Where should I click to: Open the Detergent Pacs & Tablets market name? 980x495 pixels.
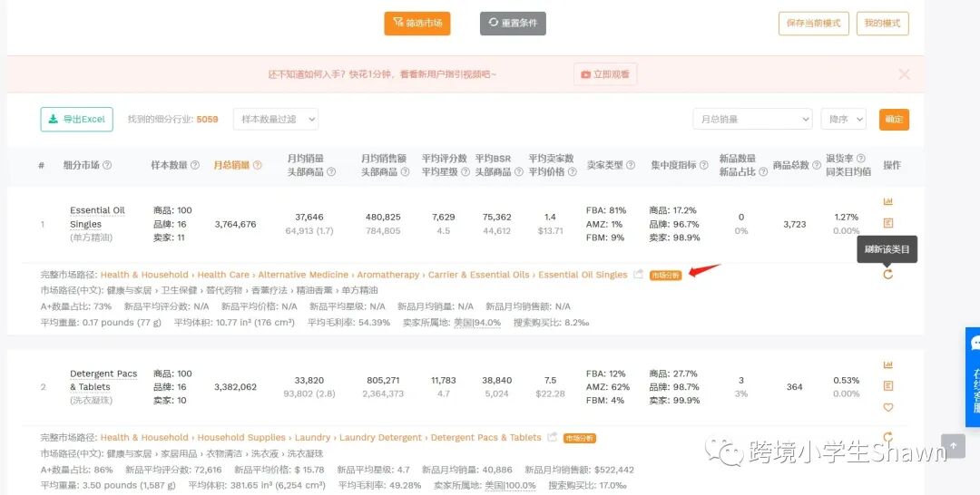[x=103, y=380]
